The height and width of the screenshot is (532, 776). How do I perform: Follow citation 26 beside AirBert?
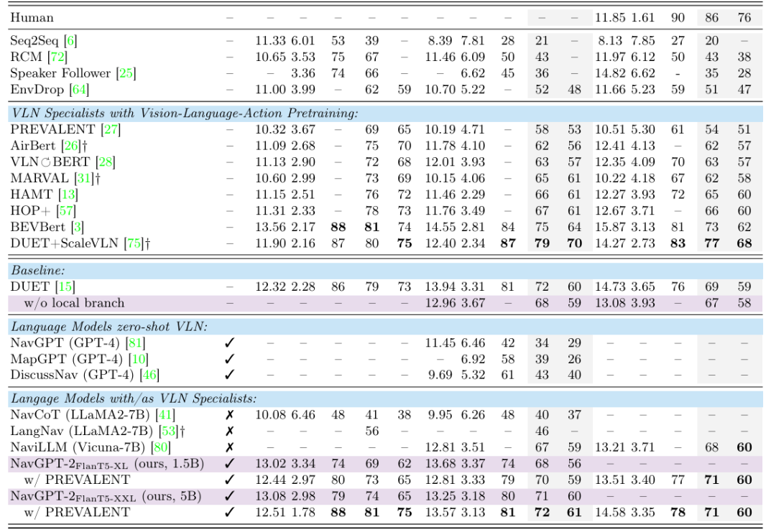(x=71, y=146)
